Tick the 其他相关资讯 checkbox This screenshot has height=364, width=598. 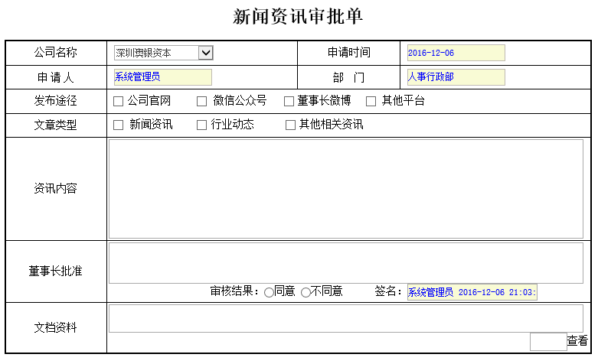290,125
